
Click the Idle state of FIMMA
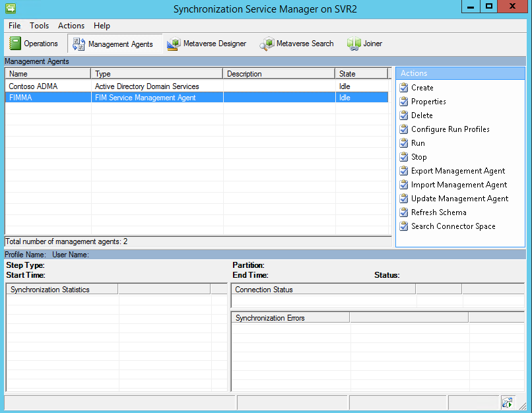[345, 98]
